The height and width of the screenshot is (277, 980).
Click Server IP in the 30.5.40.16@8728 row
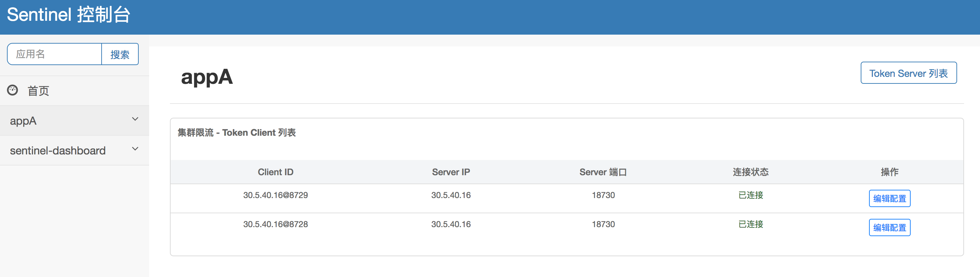451,224
